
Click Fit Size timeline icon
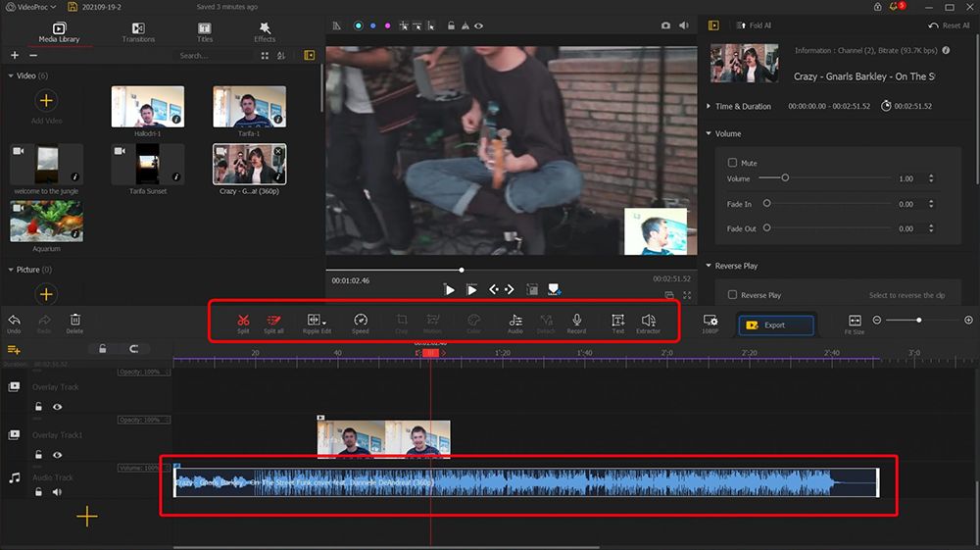coord(855,324)
